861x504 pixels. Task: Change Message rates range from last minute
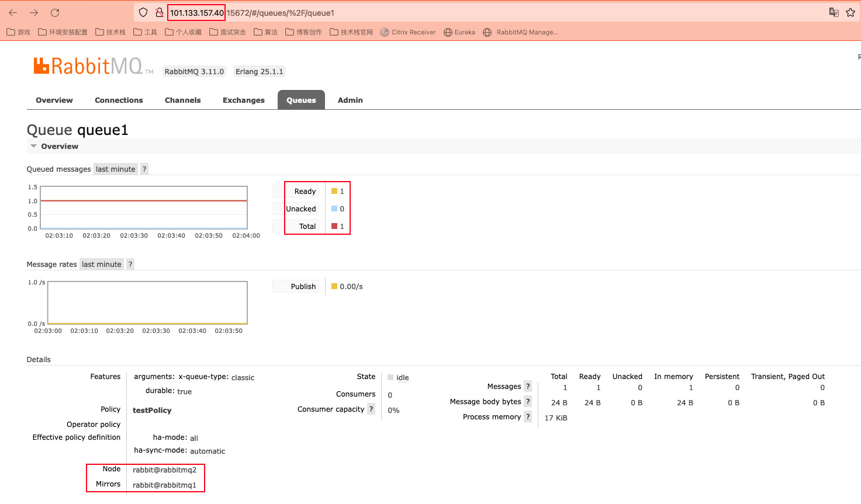[x=102, y=264]
